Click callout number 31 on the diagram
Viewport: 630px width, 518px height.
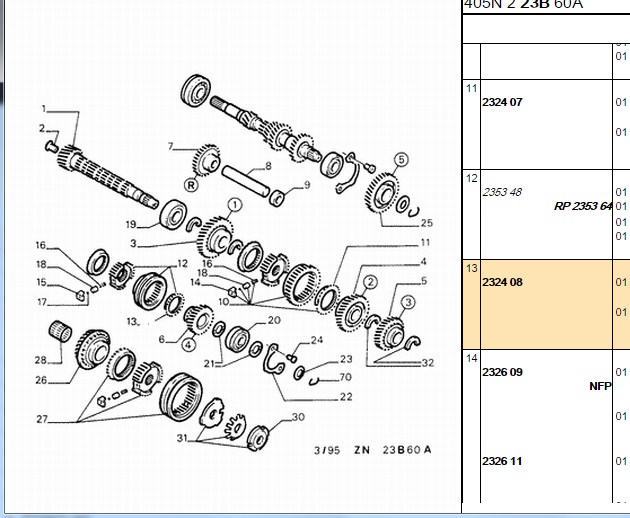coord(182,438)
